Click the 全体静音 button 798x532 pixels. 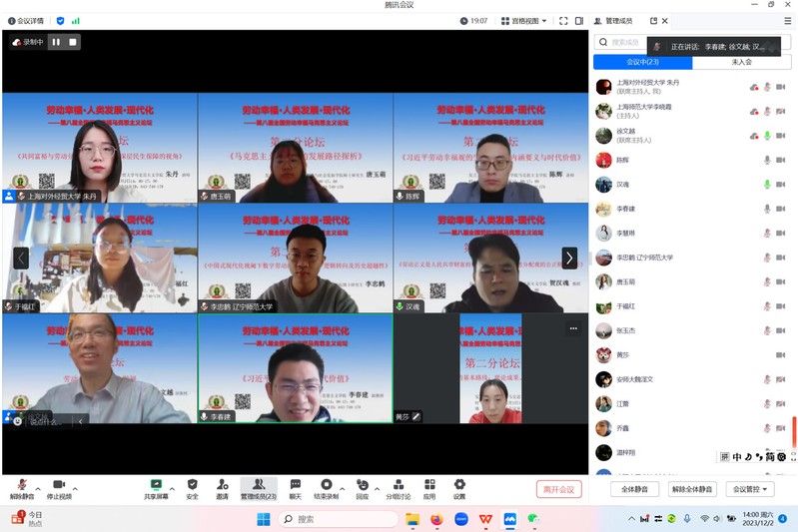[x=634, y=489]
